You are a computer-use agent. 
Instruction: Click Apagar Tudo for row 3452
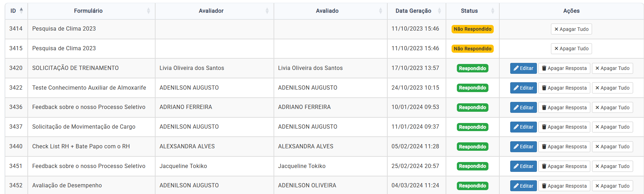point(612,186)
